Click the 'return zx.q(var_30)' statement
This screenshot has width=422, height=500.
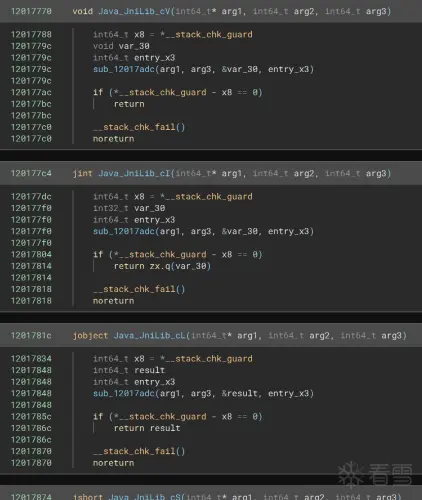tap(162, 266)
